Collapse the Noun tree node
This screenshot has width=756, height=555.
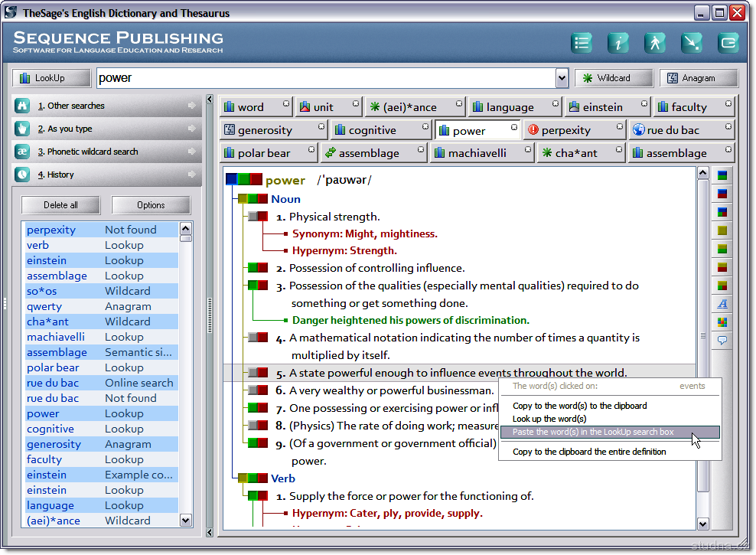[242, 199]
